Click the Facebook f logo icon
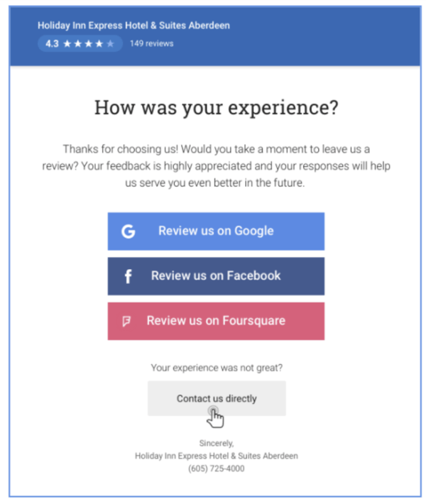Screen dimensions: 426x504 click(x=128, y=276)
